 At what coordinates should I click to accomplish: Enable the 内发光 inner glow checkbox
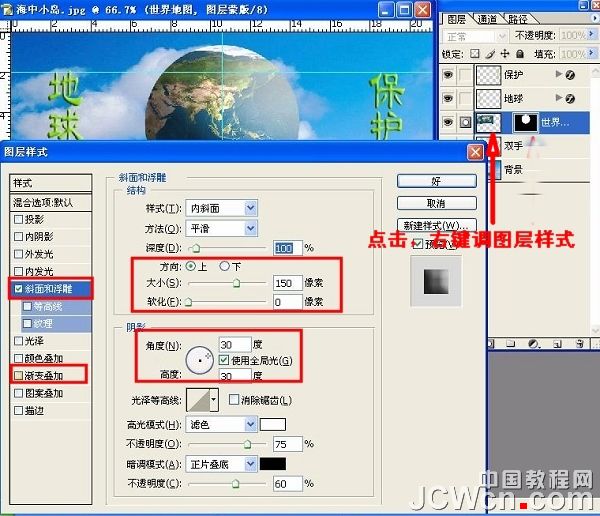(x=18, y=271)
